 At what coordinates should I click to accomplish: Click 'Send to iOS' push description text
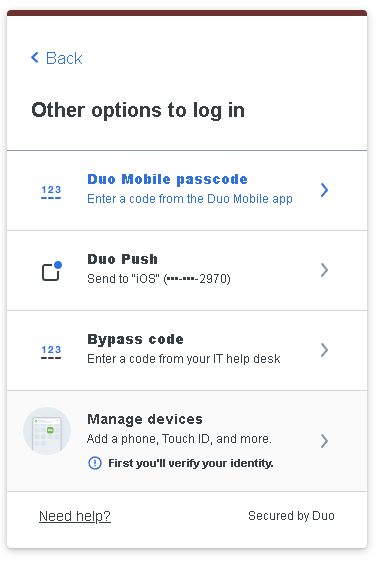pos(159,279)
